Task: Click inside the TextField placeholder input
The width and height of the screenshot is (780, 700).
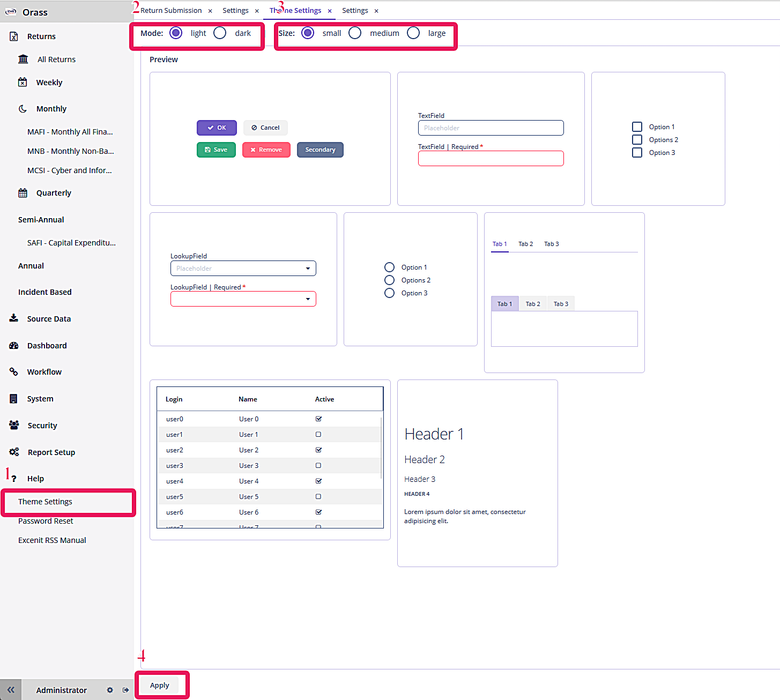Action: [x=490, y=128]
